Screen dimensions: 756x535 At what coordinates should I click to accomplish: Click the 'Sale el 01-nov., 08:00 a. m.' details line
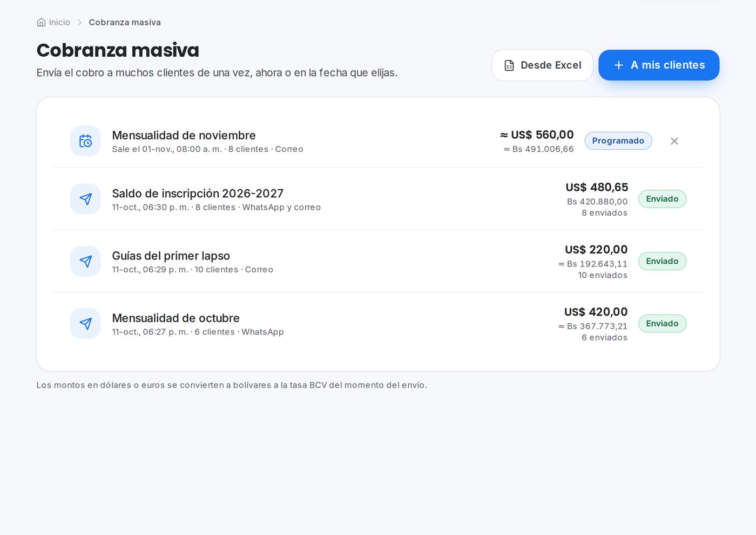click(x=208, y=149)
